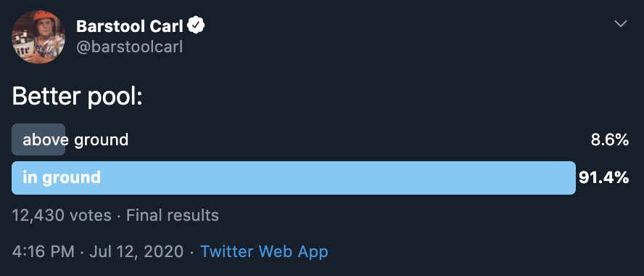The width and height of the screenshot is (644, 276).
Task: Click the 8.6% result percentage
Action: (x=610, y=140)
